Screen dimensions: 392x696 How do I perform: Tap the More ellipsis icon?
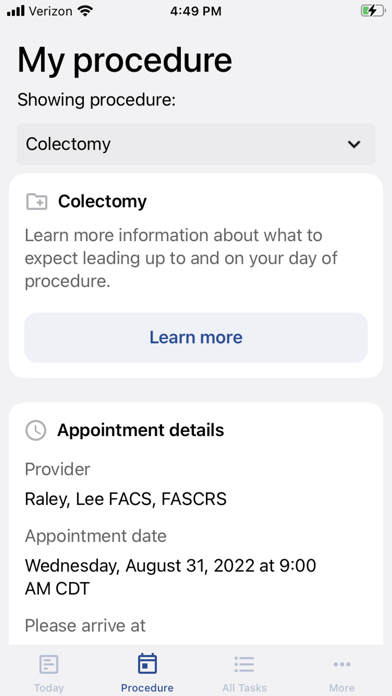pos(342,664)
